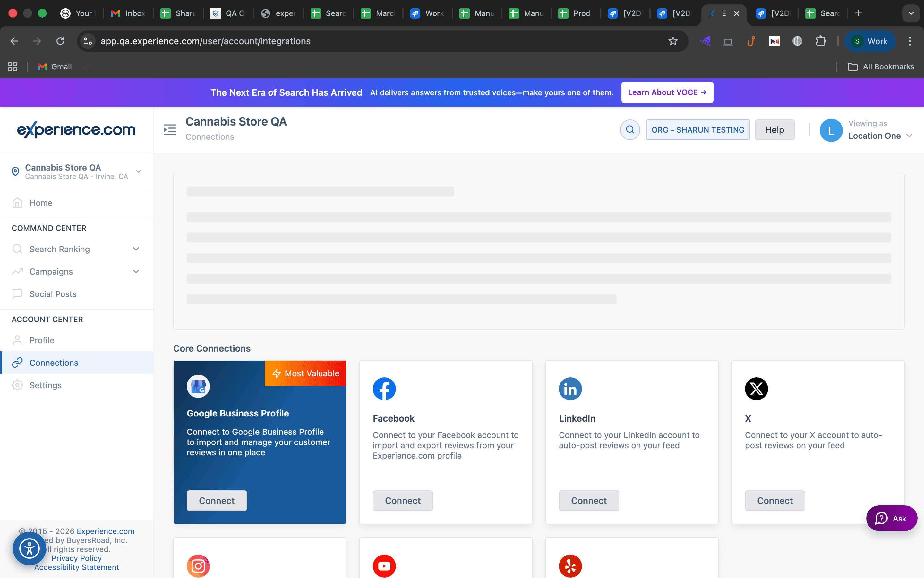924x578 pixels.
Task: Open the tab search dropdown arrow
Action: [x=911, y=14]
